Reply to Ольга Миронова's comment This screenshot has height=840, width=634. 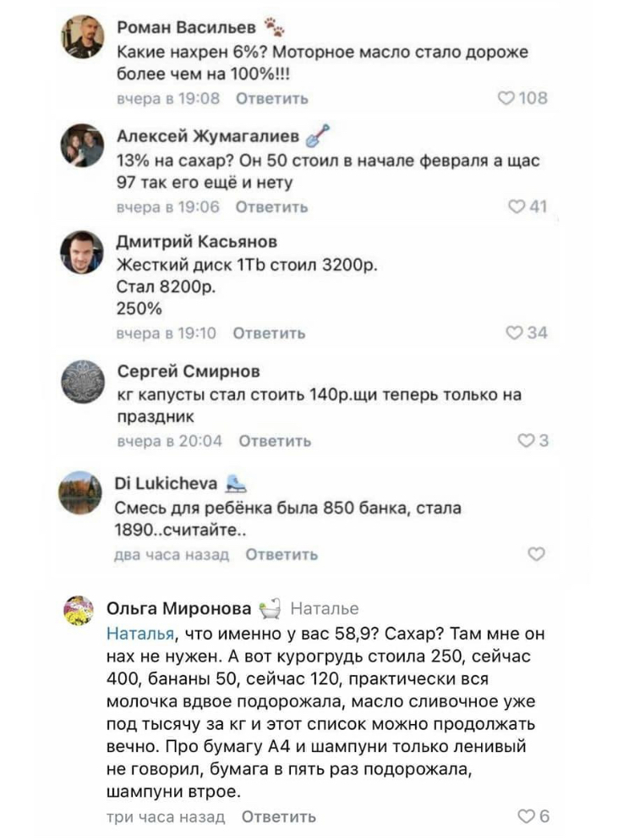tap(279, 816)
